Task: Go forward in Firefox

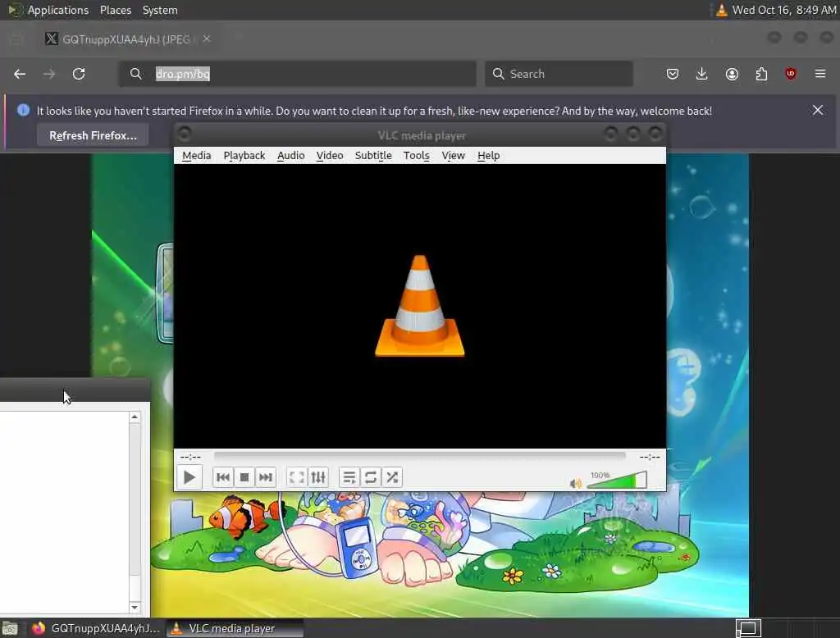Action: [x=49, y=74]
